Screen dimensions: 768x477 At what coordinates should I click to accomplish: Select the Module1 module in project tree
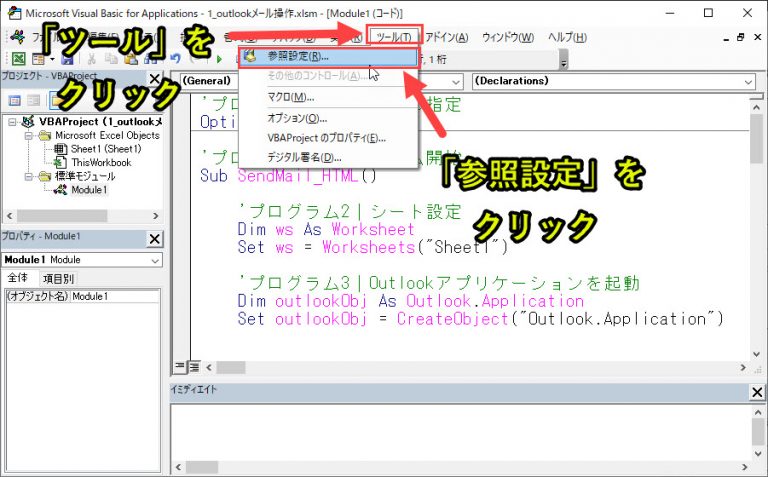coord(88,189)
